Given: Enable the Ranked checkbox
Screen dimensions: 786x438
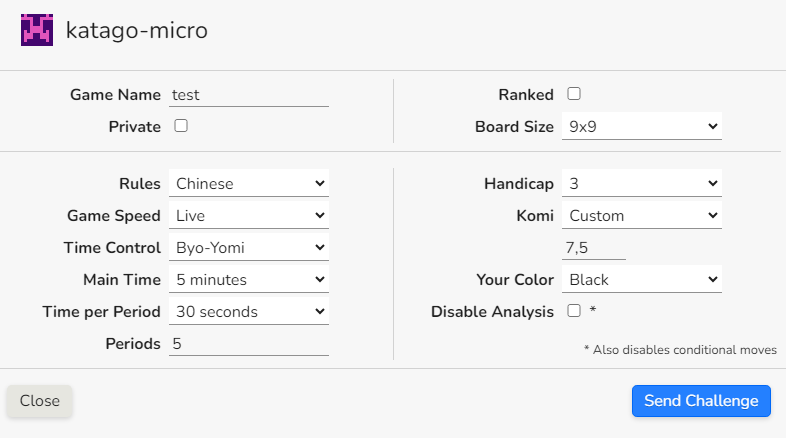Looking at the screenshot, I should 574,94.
